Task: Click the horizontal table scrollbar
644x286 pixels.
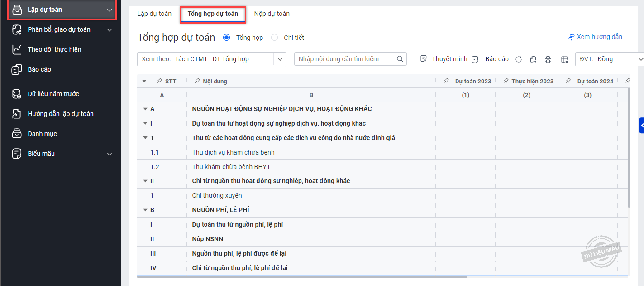Action: 301,276
